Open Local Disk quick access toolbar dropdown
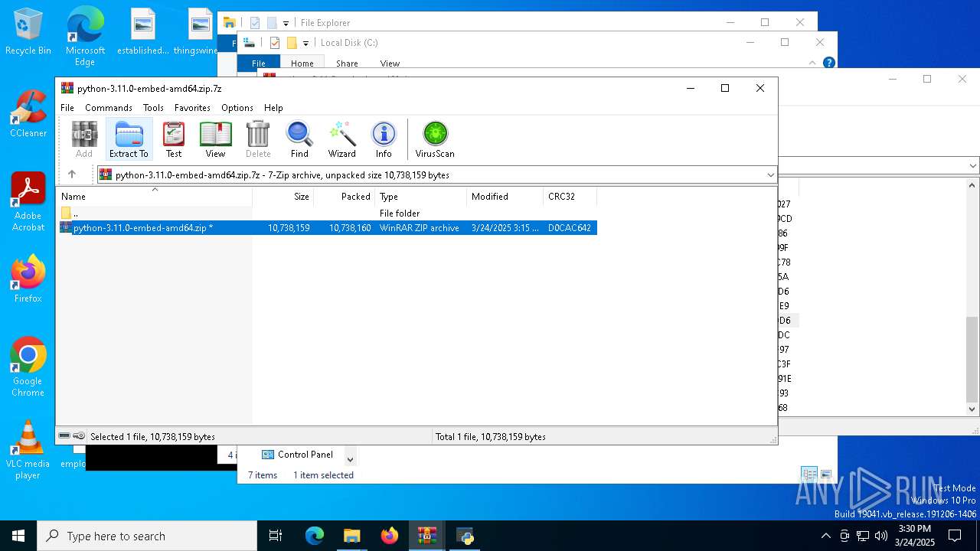980x551 pixels. click(305, 43)
